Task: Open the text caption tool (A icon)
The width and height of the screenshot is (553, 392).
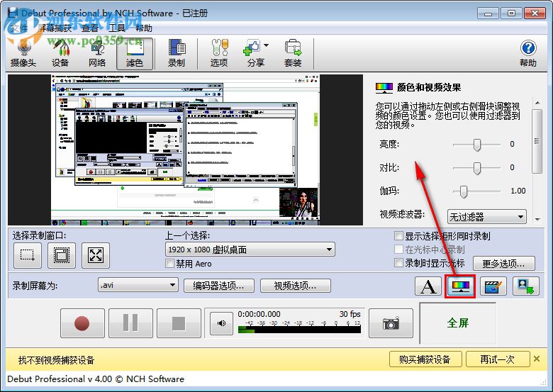Action: (x=428, y=286)
